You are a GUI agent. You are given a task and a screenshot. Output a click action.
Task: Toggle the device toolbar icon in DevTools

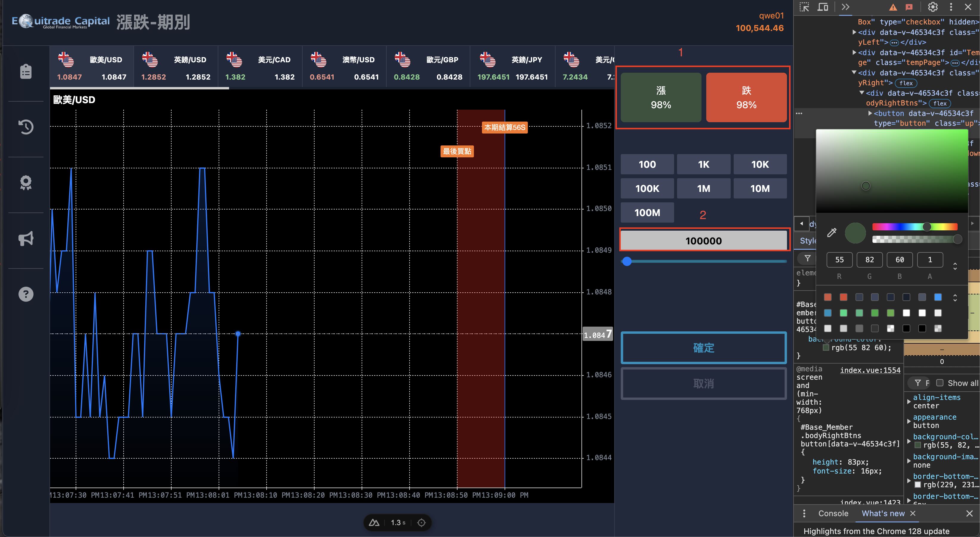(x=823, y=7)
